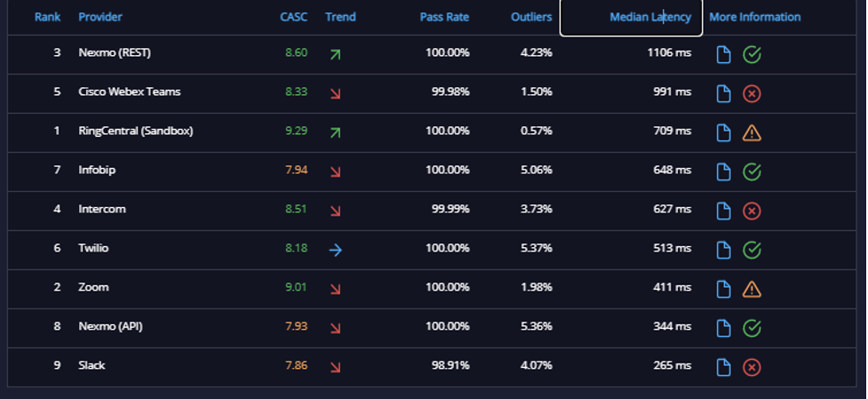
Task: Click the CASC score 9.29
Action: [x=296, y=131]
